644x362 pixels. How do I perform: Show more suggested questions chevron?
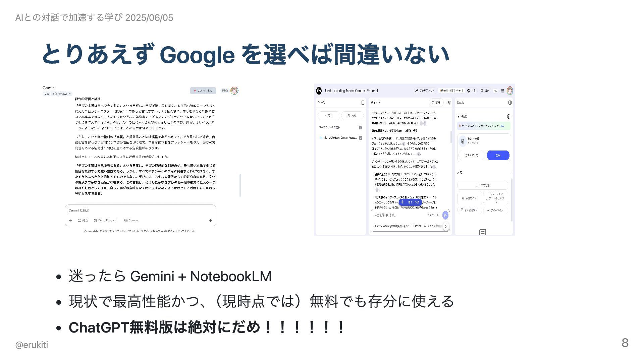pos(446,226)
